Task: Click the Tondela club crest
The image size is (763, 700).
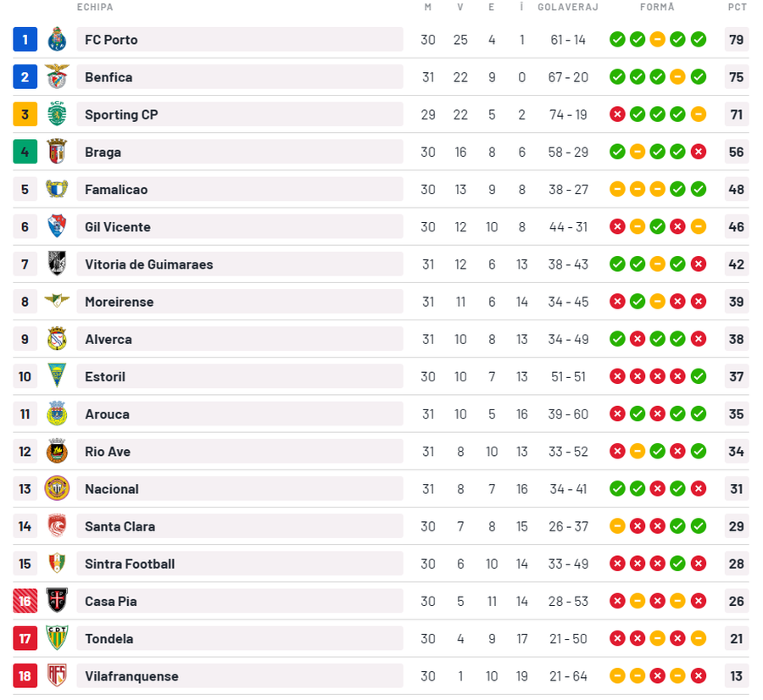Action: (57, 638)
